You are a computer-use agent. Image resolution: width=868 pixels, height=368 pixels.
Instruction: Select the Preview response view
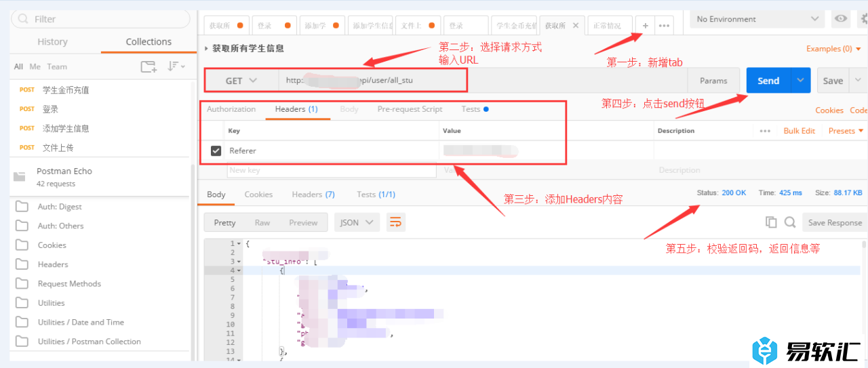(x=303, y=222)
